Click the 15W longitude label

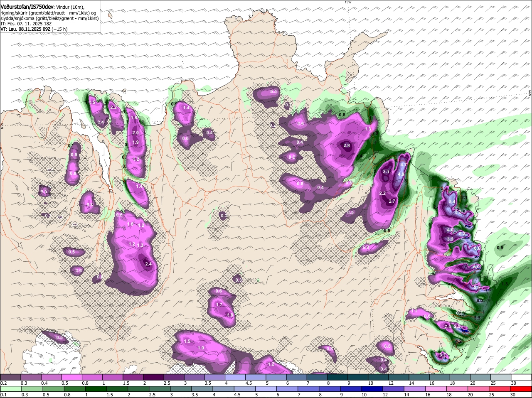click(348, 2)
